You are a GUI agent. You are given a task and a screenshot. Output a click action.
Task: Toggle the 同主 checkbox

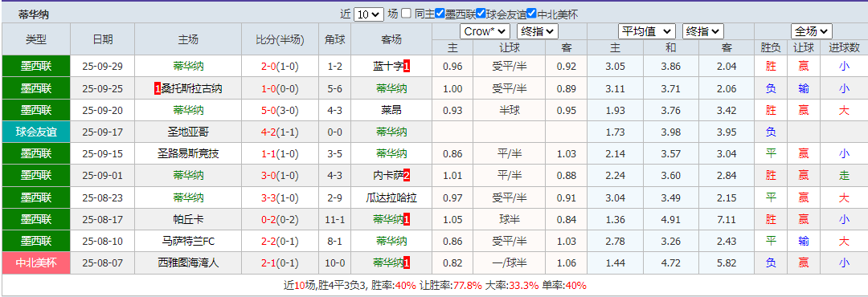coord(406,14)
